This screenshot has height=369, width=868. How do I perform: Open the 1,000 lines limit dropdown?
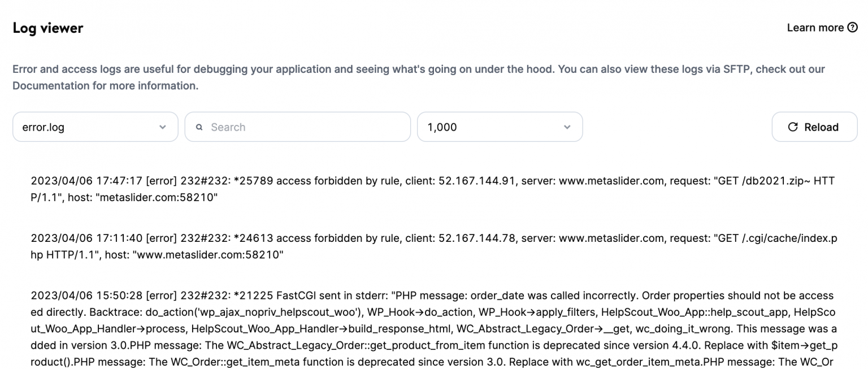click(x=500, y=127)
